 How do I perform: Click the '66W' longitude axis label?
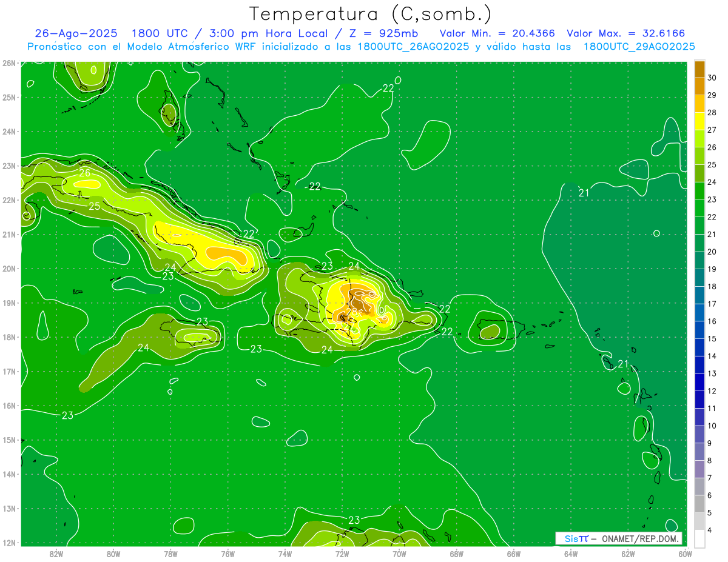513,554
